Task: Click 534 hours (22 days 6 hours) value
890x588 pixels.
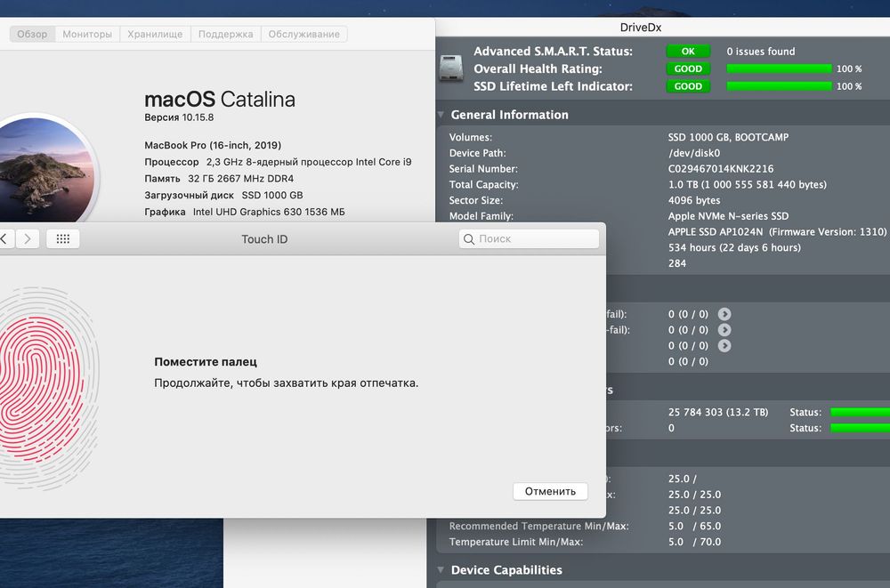Action: 734,247
